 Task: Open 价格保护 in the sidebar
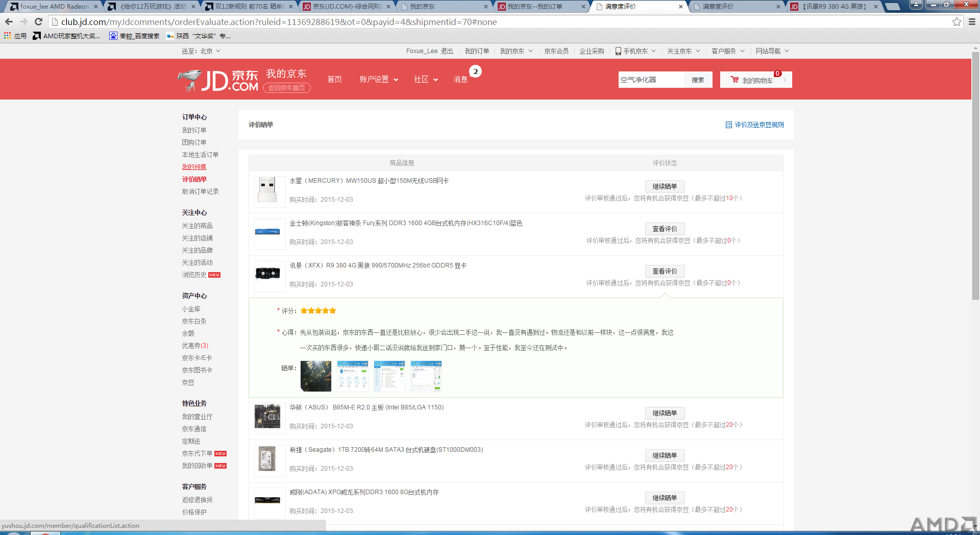pos(194,512)
